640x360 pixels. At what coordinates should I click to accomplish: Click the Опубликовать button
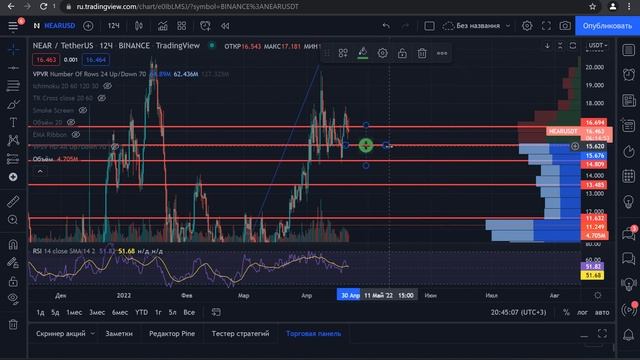pyautogui.click(x=607, y=26)
